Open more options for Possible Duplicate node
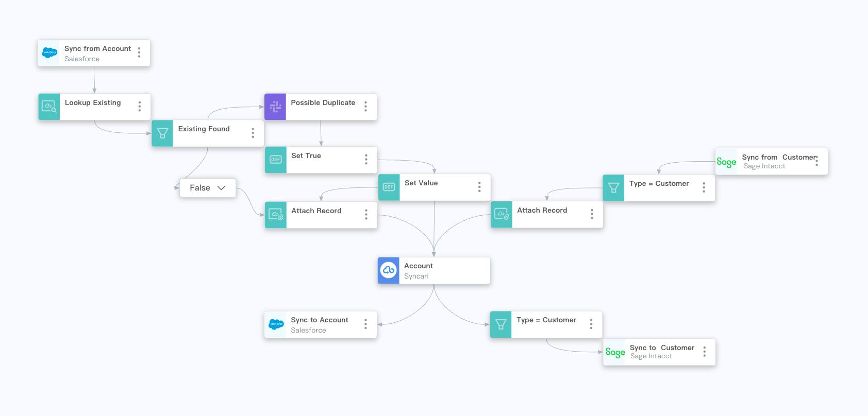868x416 pixels. coord(366,107)
